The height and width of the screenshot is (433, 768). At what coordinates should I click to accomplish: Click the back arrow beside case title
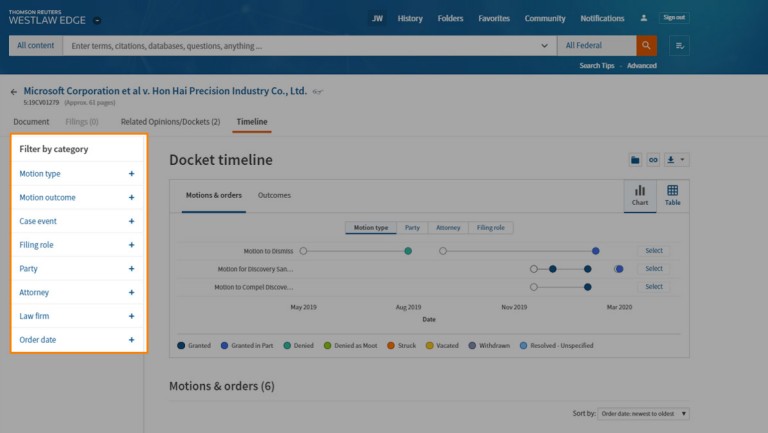click(14, 91)
